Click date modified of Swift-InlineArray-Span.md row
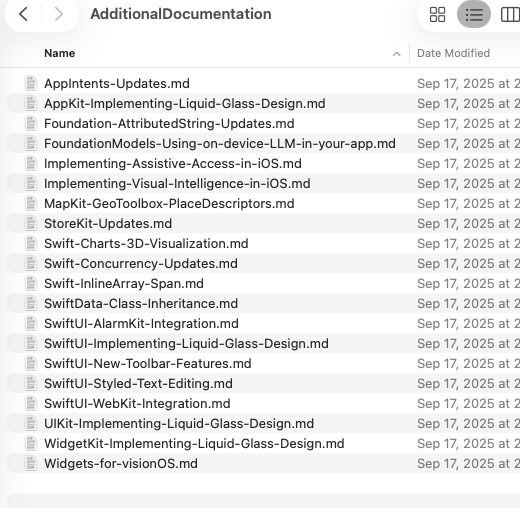 click(x=468, y=283)
